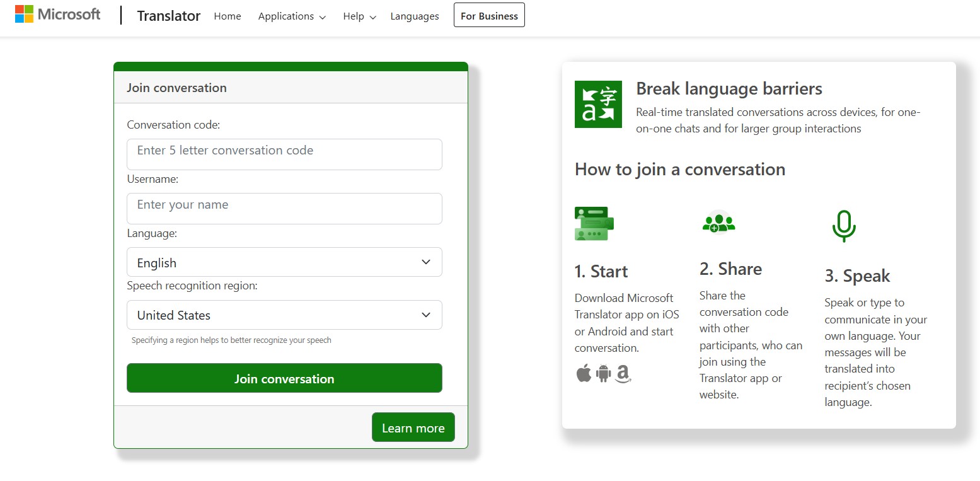Expand the Help menu
Image resolution: width=980 pixels, height=481 pixels.
(x=359, y=16)
